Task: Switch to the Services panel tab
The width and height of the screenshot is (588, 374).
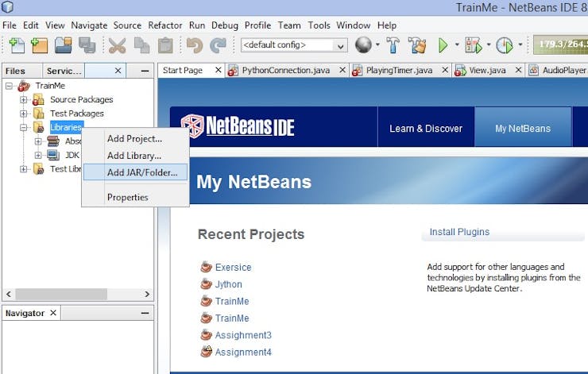Action: [64, 71]
